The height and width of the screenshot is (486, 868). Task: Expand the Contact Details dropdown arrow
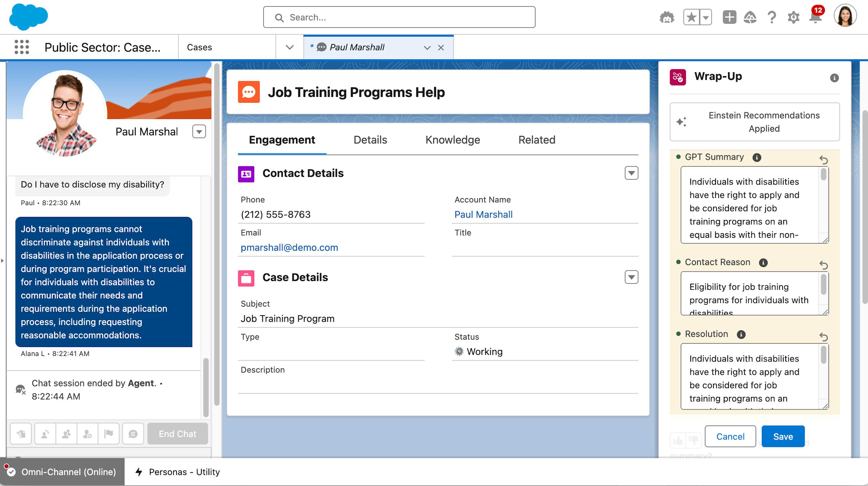(631, 173)
